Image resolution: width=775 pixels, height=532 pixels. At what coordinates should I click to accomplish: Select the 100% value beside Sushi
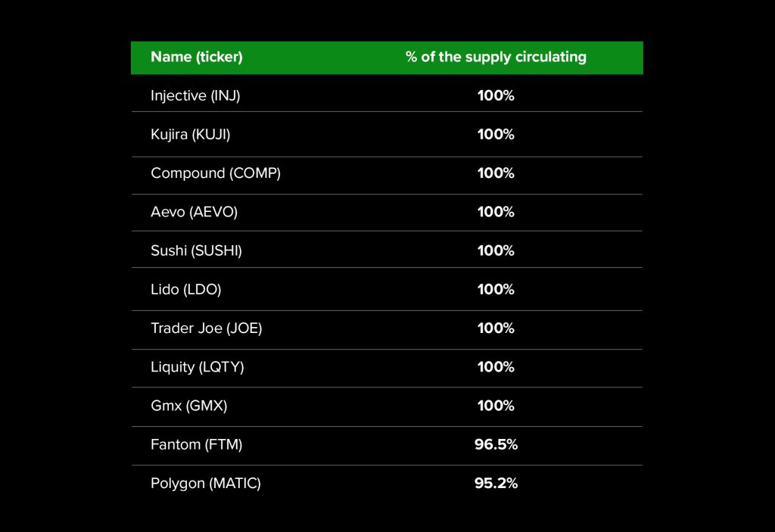coord(496,250)
